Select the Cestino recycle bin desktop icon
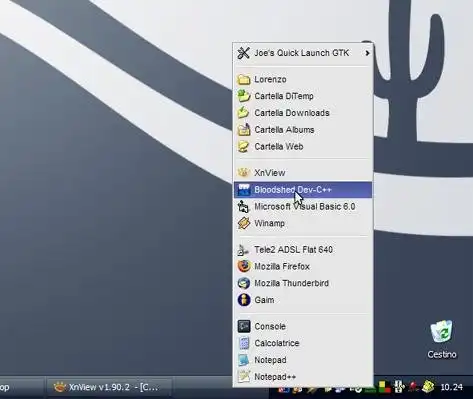 [x=442, y=339]
